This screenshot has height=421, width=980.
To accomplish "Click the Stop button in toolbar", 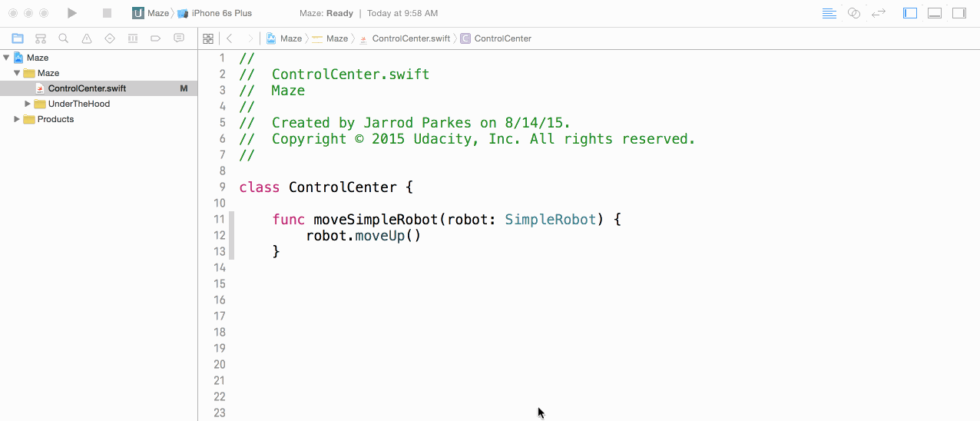I will tap(107, 13).
